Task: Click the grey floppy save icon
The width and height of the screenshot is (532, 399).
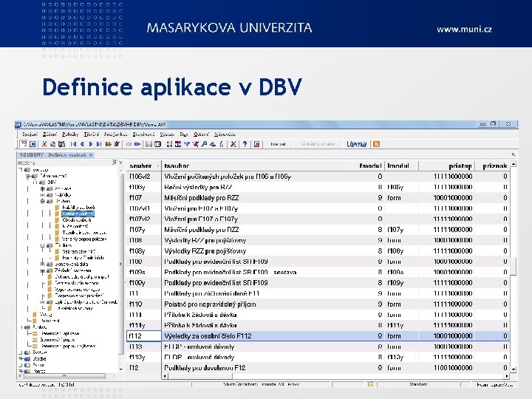Action: pos(149,144)
